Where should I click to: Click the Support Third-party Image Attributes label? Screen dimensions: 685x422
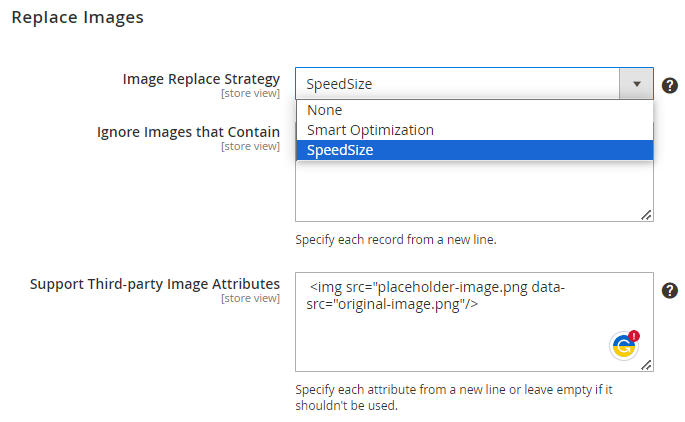click(x=155, y=284)
